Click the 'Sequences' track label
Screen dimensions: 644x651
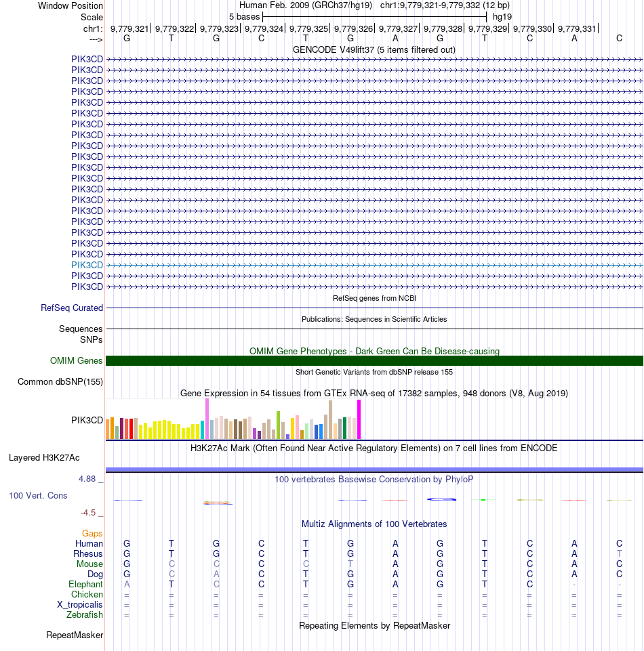[x=81, y=329]
